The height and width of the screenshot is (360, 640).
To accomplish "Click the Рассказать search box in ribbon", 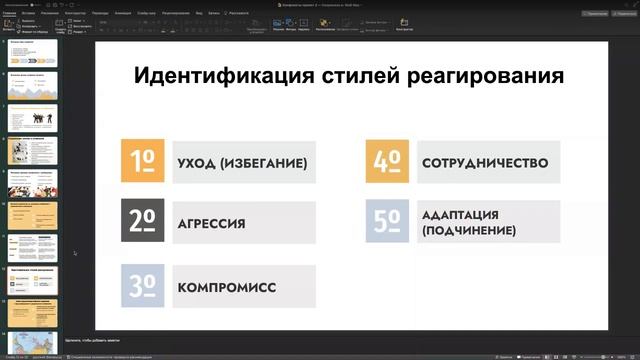I will [236, 13].
